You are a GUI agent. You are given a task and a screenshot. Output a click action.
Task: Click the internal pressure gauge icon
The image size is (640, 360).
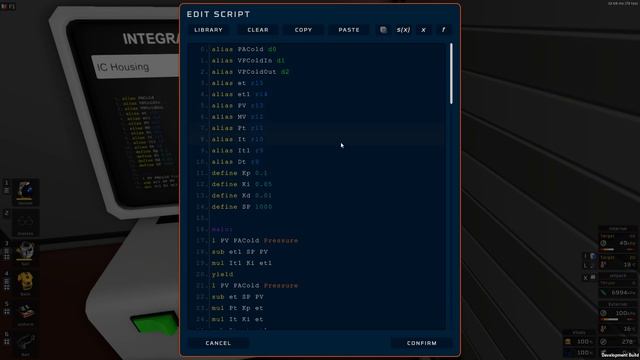603,243
